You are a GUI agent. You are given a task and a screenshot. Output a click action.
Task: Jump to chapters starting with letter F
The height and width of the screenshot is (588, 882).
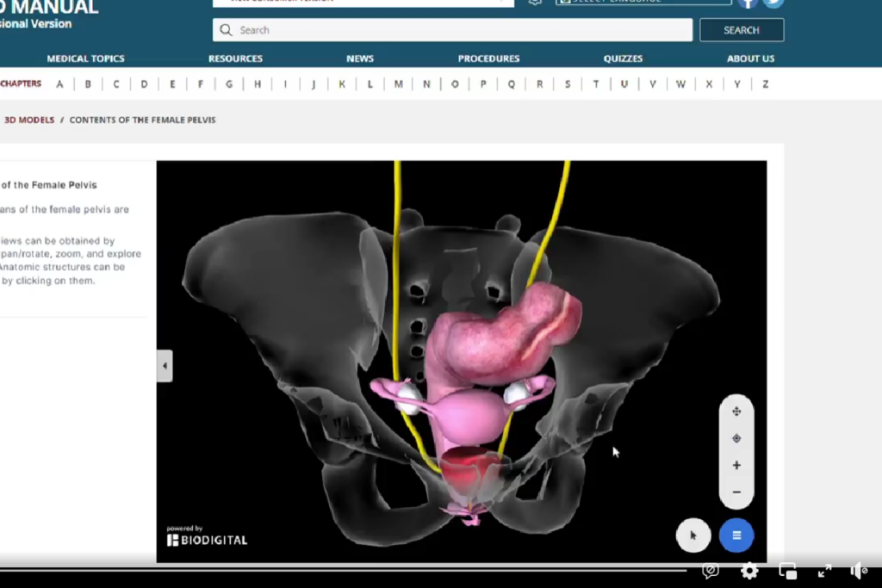200,84
